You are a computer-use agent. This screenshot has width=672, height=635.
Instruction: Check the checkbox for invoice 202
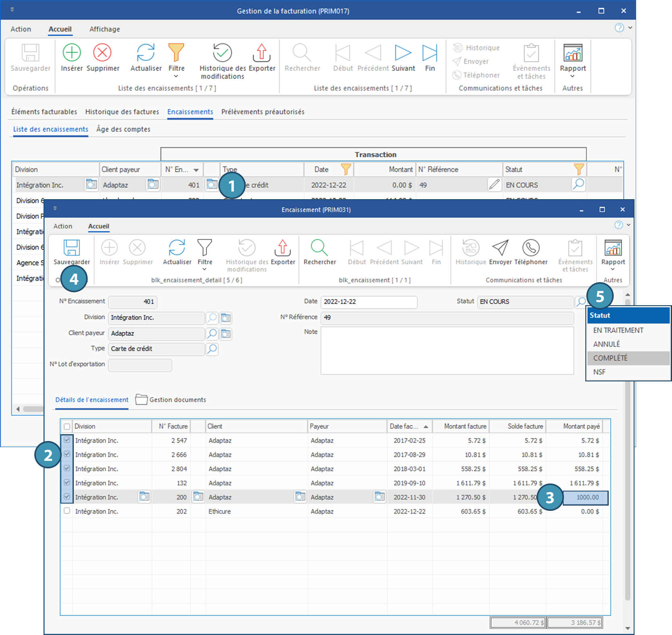pyautogui.click(x=67, y=511)
